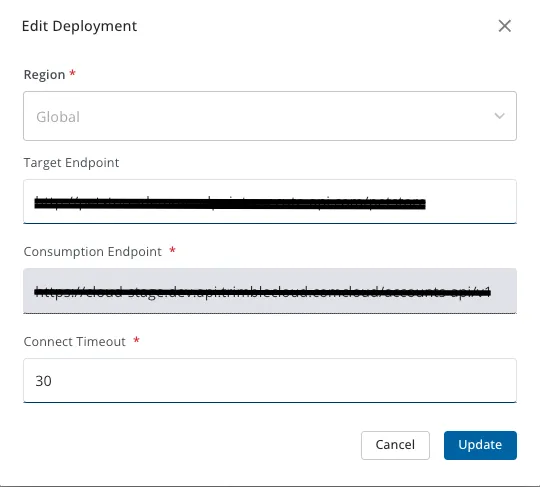Click the Edit Deployment title
Viewport: 540px width, 487px height.
[80, 26]
